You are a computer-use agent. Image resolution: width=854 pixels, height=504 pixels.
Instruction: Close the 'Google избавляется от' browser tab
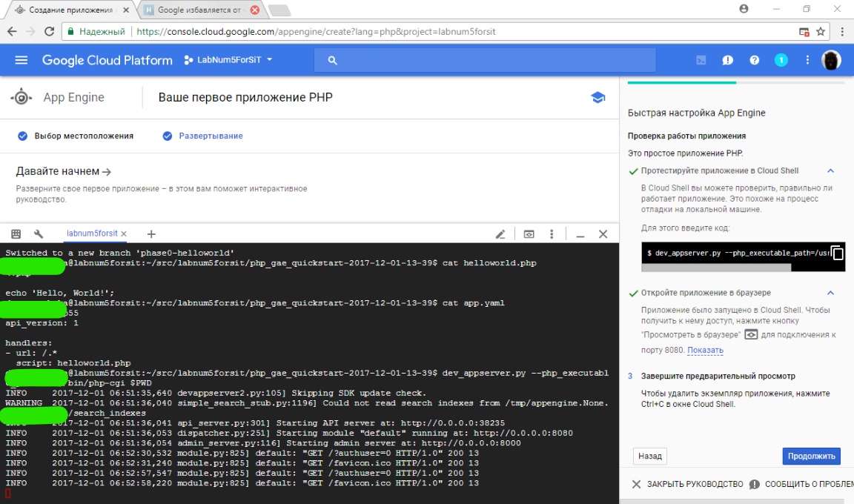pyautogui.click(x=254, y=10)
